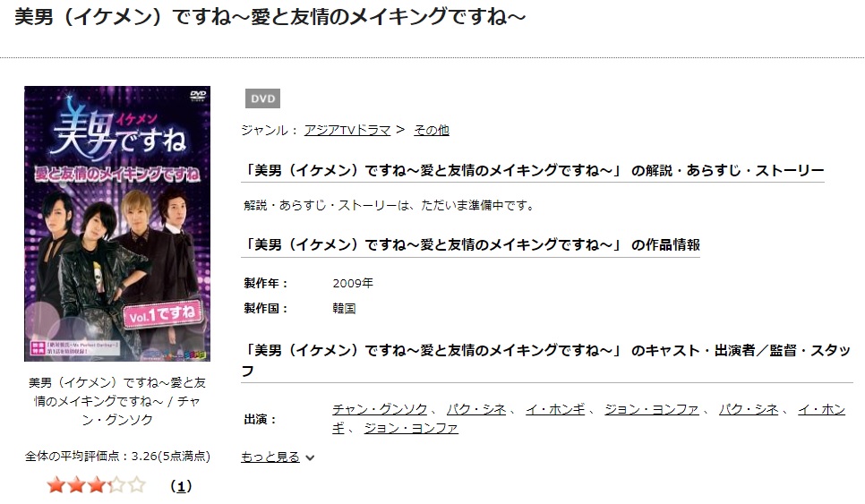This screenshot has width=865, height=504.
Task: Click the chevron beside もっと見る
Action: pyautogui.click(x=310, y=457)
